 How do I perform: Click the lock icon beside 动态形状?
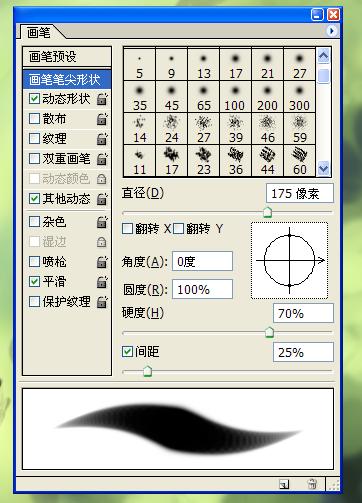coord(102,99)
